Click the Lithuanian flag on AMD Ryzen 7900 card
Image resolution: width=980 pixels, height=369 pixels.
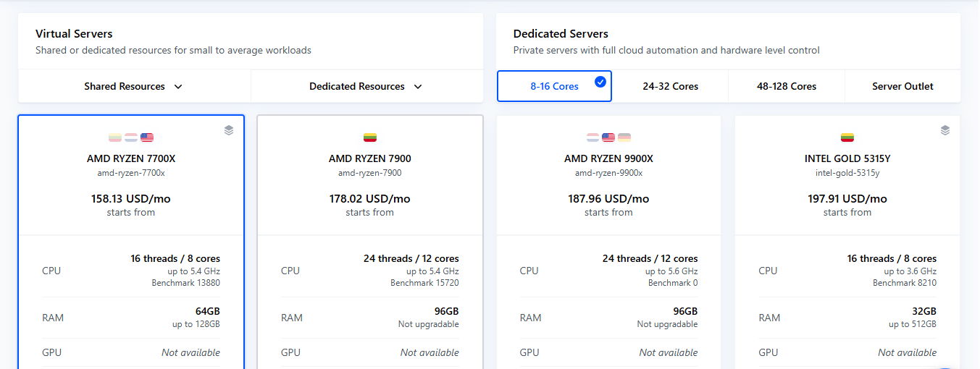pos(369,137)
